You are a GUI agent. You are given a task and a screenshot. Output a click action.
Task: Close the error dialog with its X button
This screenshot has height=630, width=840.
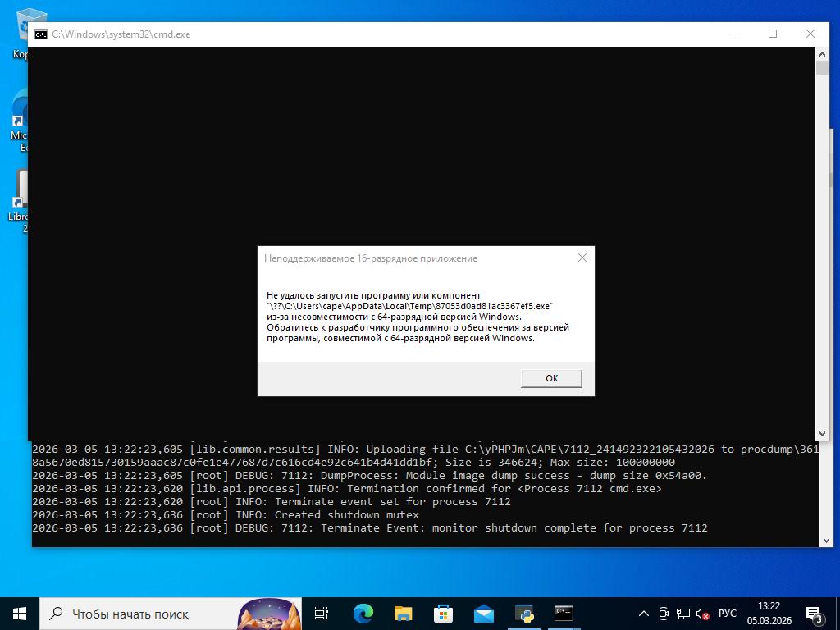[x=582, y=258]
